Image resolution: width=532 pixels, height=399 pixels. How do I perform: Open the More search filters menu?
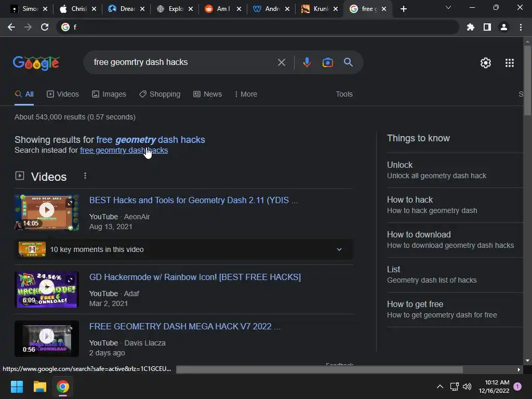(x=246, y=94)
